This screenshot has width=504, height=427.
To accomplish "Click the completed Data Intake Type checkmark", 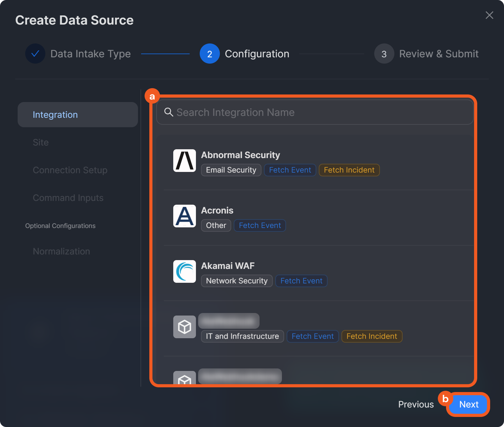I will [x=35, y=54].
